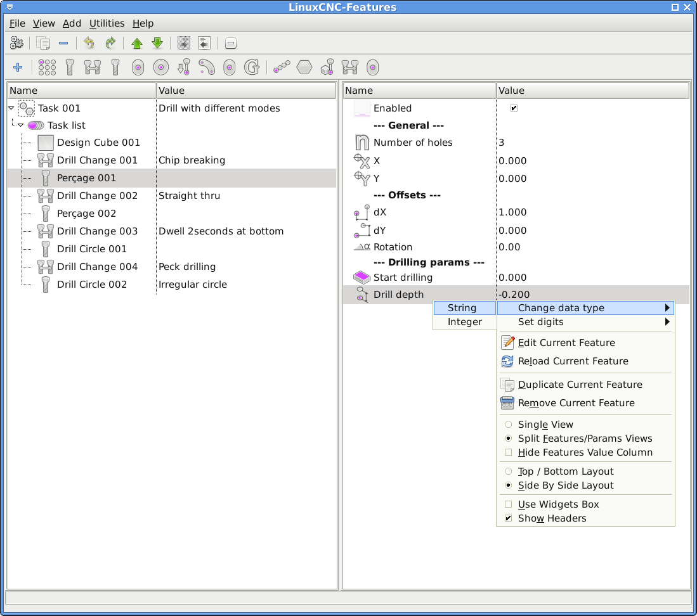
Task: Select the Single View radio option
Action: click(x=509, y=425)
